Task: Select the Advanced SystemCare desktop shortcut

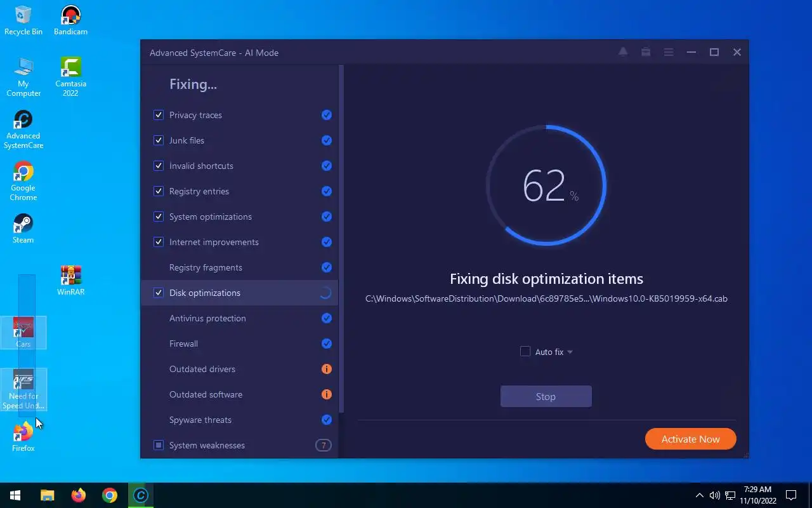Action: 23,130
